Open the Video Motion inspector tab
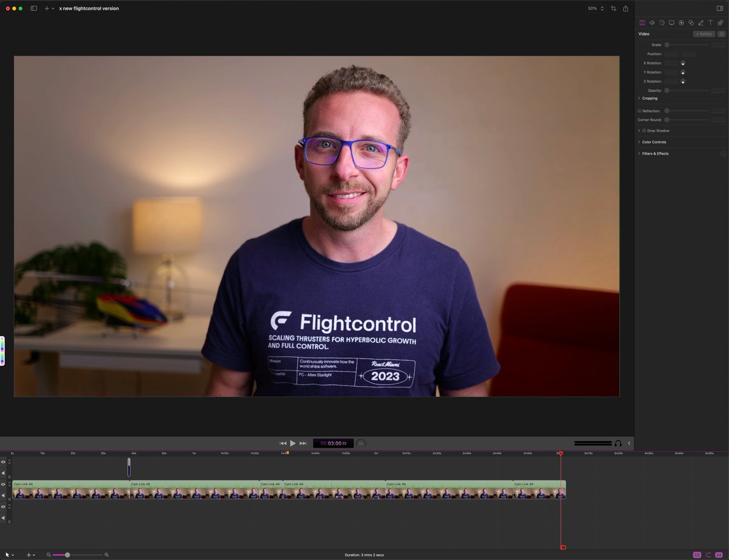The image size is (729, 560). coord(662,22)
